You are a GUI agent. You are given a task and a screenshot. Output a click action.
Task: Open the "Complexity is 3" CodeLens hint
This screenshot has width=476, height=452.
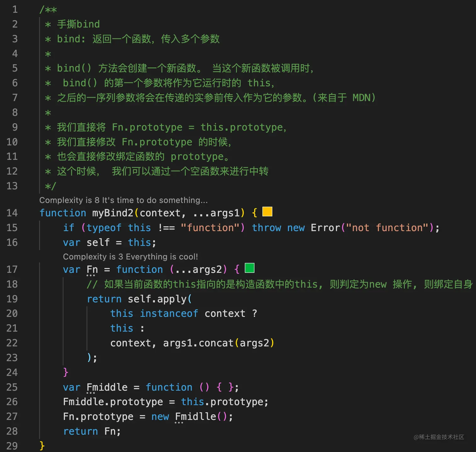pos(130,257)
